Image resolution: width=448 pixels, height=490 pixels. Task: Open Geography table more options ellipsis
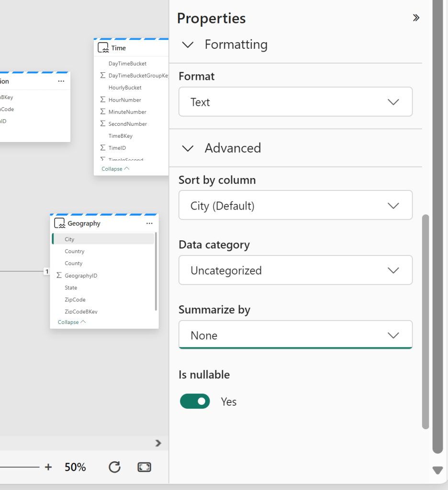point(149,223)
